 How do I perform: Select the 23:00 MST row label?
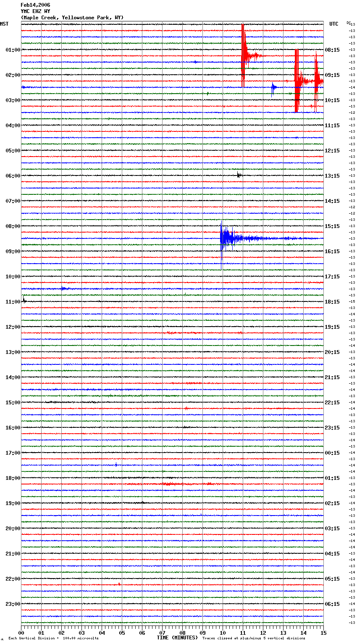pyautogui.click(x=13, y=604)
